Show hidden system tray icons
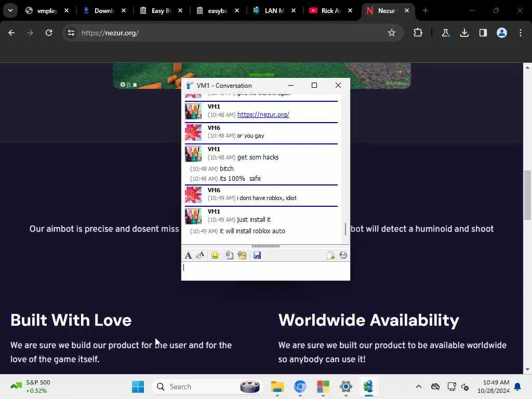The width and height of the screenshot is (532, 399). (x=419, y=387)
